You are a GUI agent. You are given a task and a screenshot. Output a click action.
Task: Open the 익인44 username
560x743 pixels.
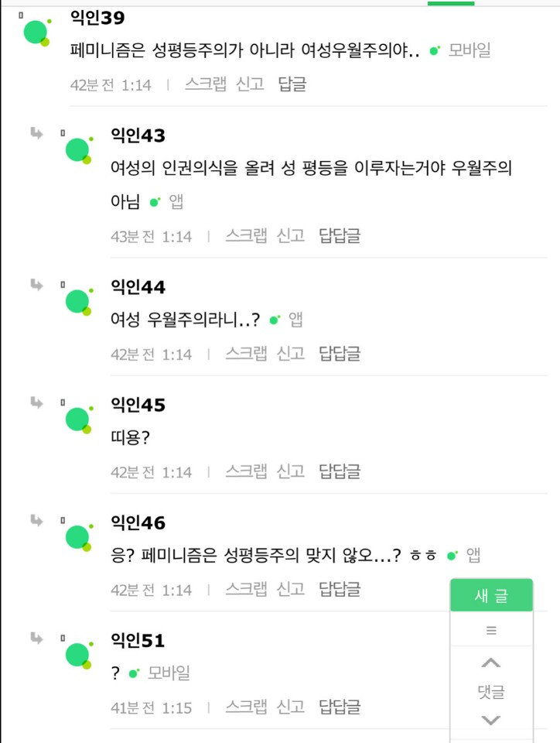coord(138,288)
